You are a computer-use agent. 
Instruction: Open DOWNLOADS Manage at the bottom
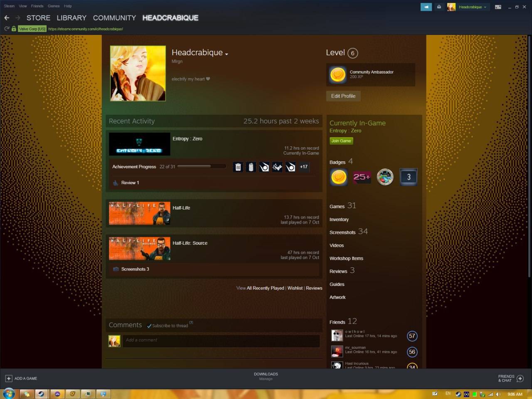pyautogui.click(x=266, y=376)
